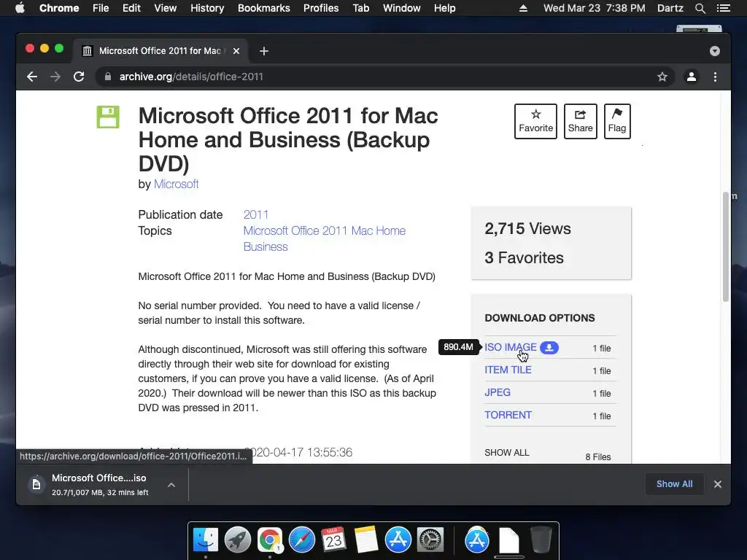Open the Help menu
The height and width of the screenshot is (560, 747).
point(444,8)
